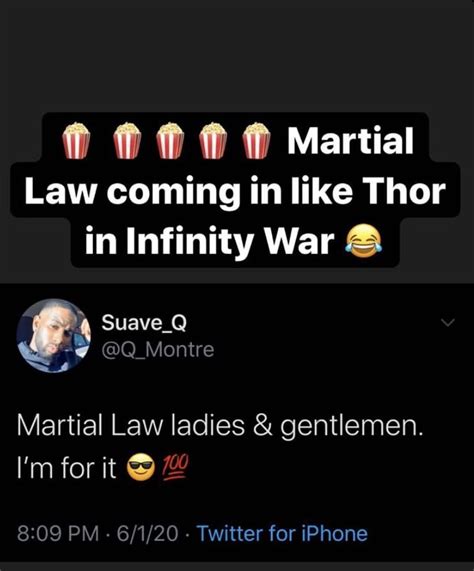This screenshot has height=571, width=474.
Task: Click the 8:09 PM timestamp
Action: pos(58,534)
